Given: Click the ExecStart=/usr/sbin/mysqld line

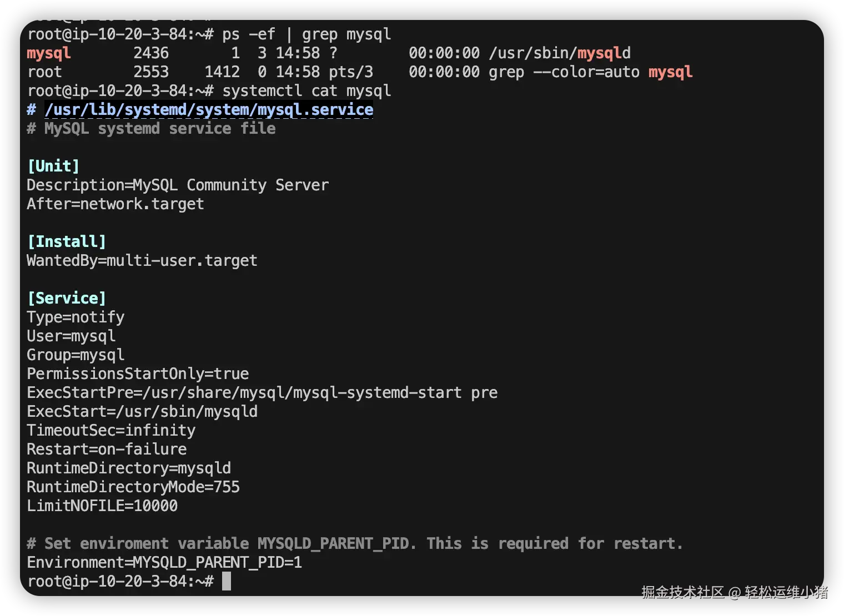Looking at the screenshot, I should click(142, 412).
